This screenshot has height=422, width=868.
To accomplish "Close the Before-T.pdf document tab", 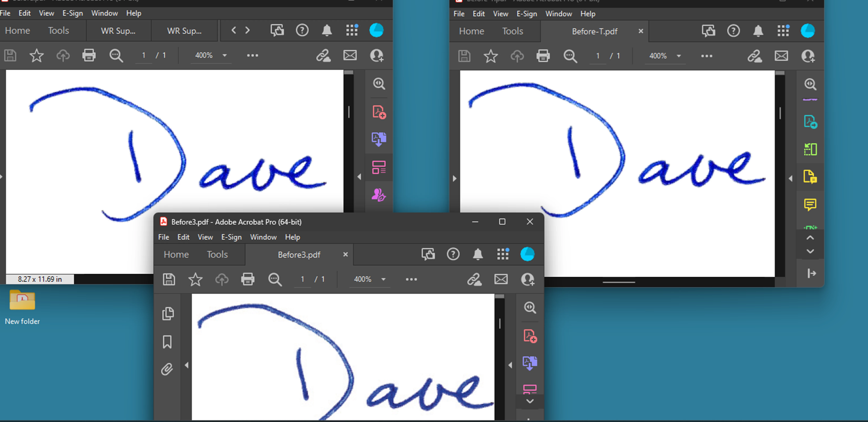I will coord(641,31).
